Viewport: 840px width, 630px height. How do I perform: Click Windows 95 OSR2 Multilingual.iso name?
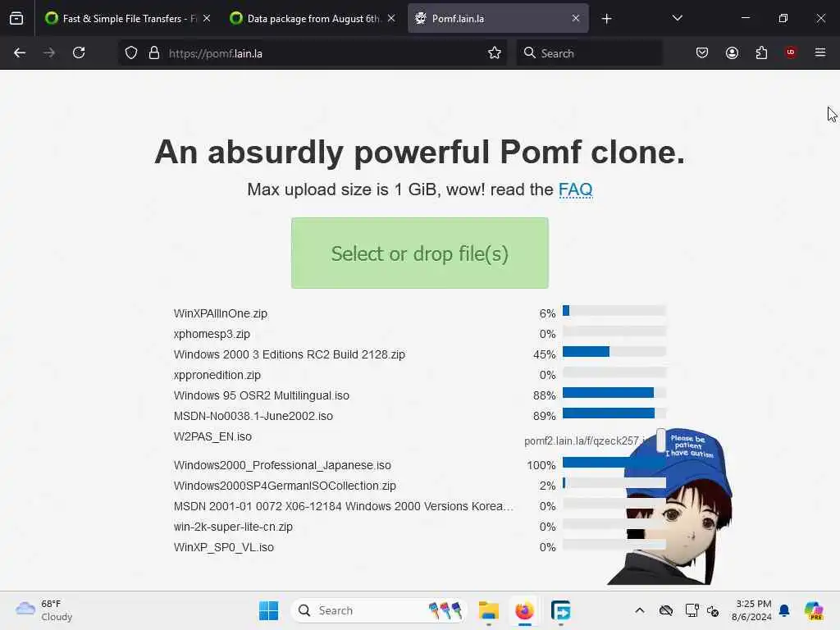[x=262, y=395]
